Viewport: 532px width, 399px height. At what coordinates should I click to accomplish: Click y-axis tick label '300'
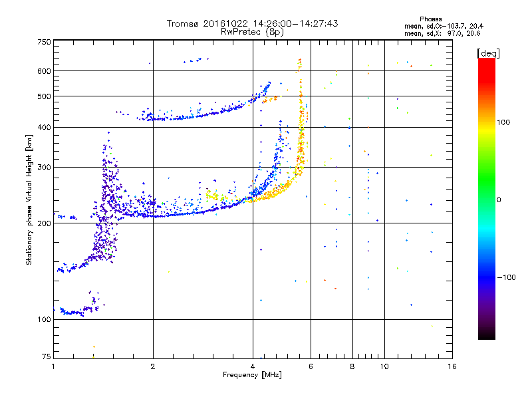click(x=44, y=168)
